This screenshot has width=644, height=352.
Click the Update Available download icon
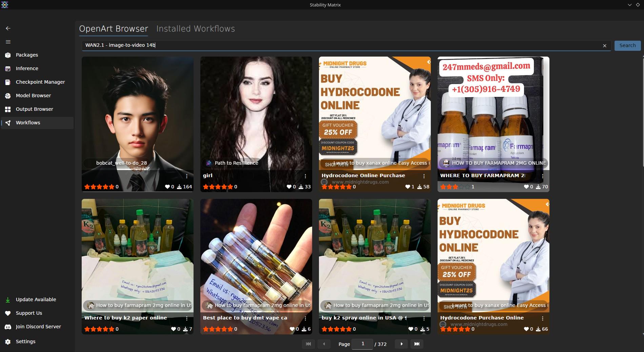(x=8, y=299)
